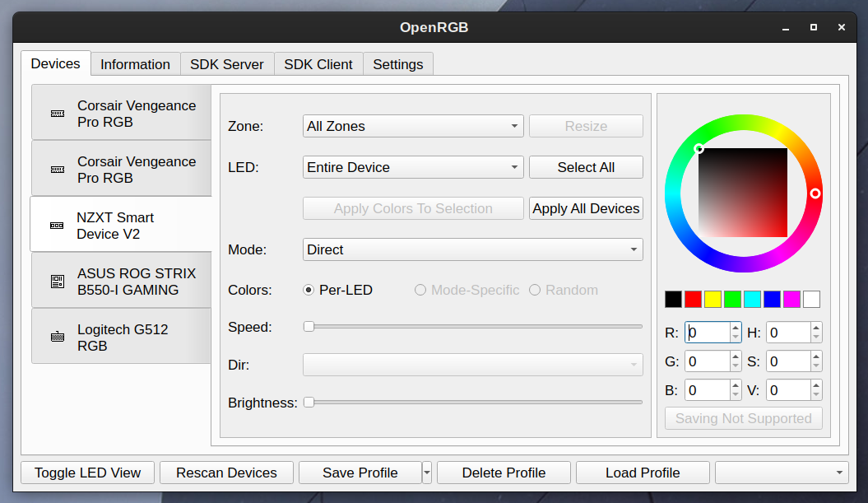
Task: Switch to the SDK Server tab
Action: [x=226, y=63]
